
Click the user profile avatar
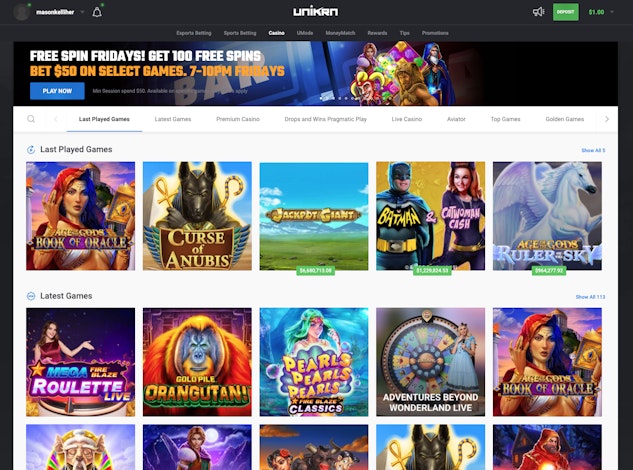point(21,12)
